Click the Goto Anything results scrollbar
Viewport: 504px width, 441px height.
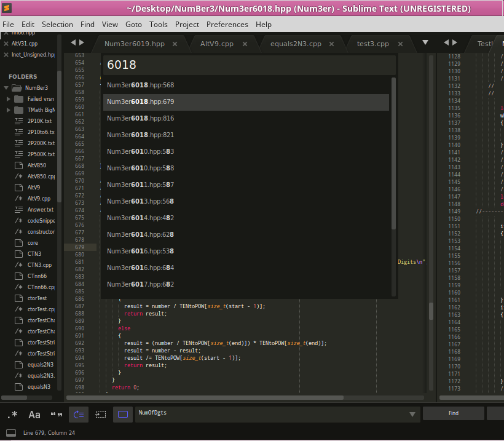click(x=393, y=154)
